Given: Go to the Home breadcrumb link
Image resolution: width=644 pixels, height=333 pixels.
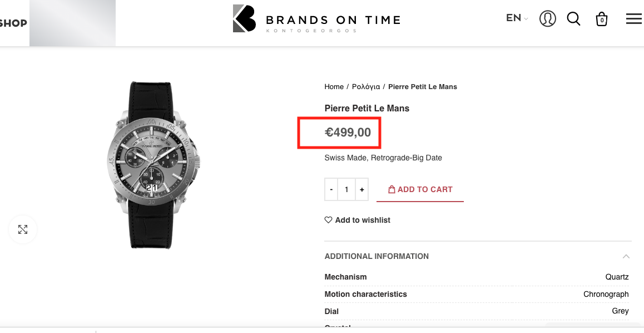Looking at the screenshot, I should point(334,87).
